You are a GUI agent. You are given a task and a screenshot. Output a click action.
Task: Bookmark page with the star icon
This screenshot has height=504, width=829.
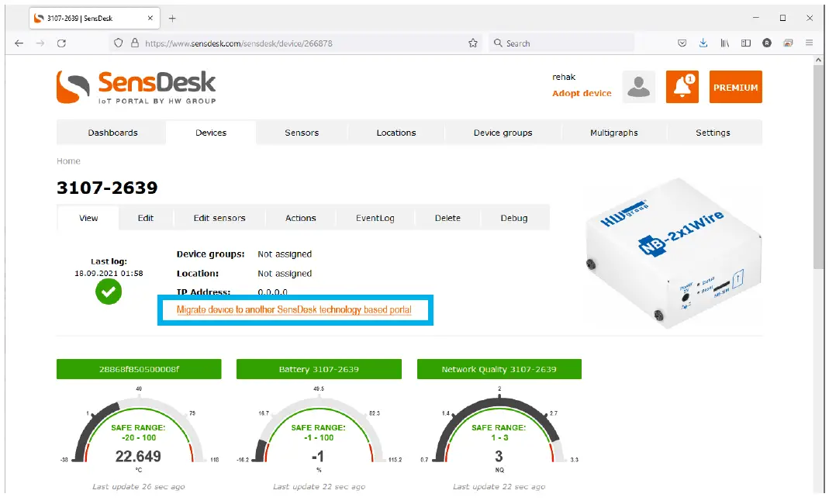coord(472,43)
